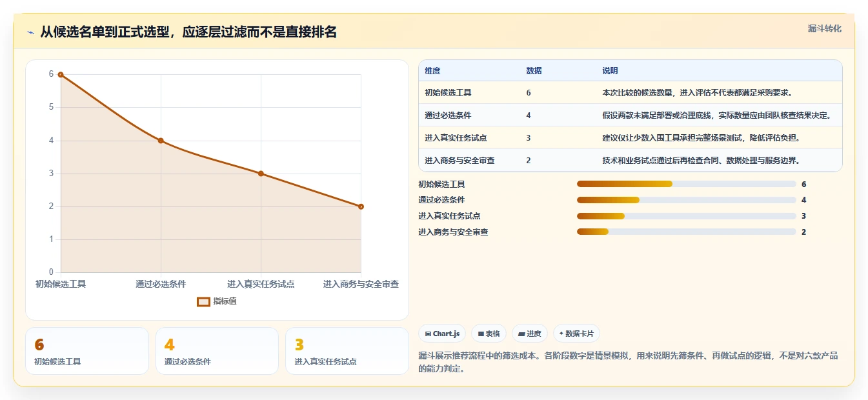Image resolution: width=868 pixels, height=400 pixels.
Task: Select the 数据卡片 tag chip
Action: tap(576, 334)
